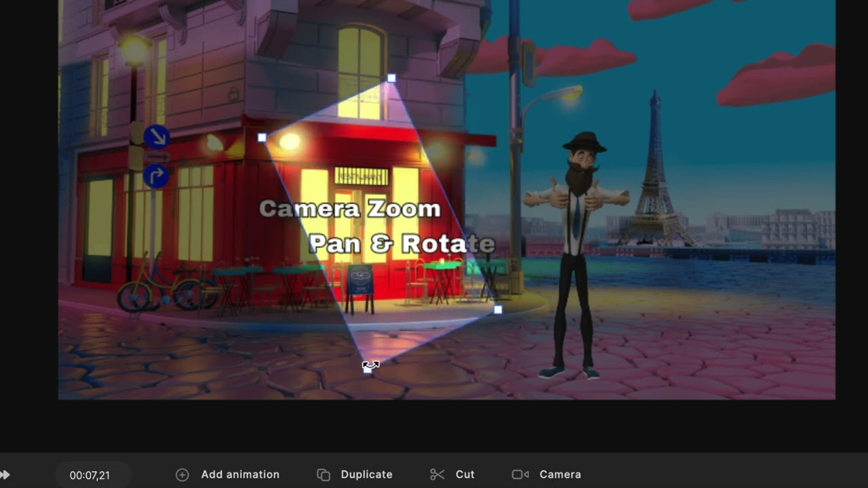Click the right corner handle of camera frame

(498, 310)
